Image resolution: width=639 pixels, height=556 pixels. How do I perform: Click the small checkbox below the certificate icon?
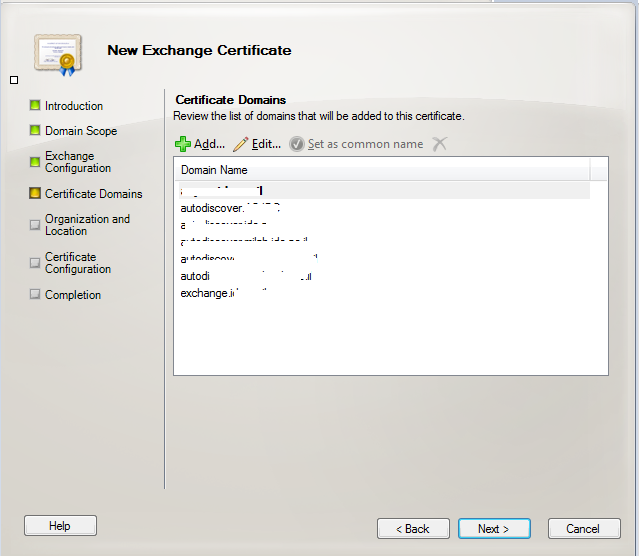(14, 80)
